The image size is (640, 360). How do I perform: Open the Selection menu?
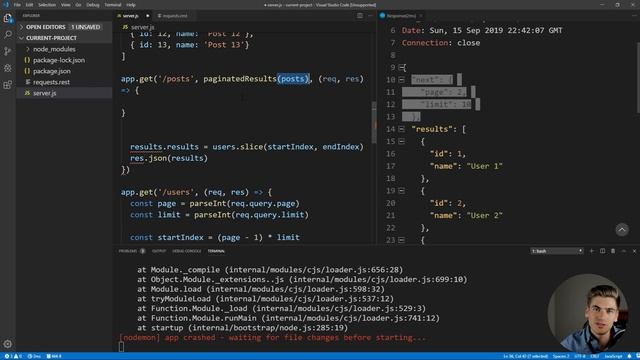coord(47,5)
